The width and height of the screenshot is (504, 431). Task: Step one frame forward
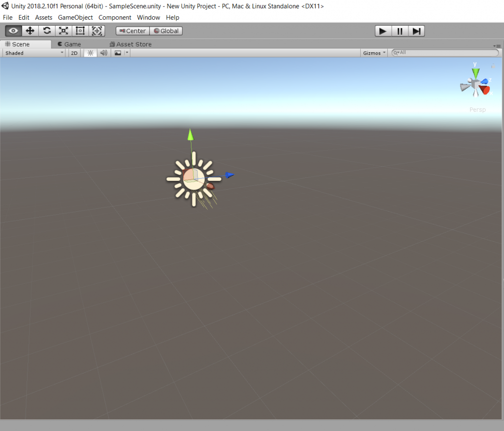(416, 31)
